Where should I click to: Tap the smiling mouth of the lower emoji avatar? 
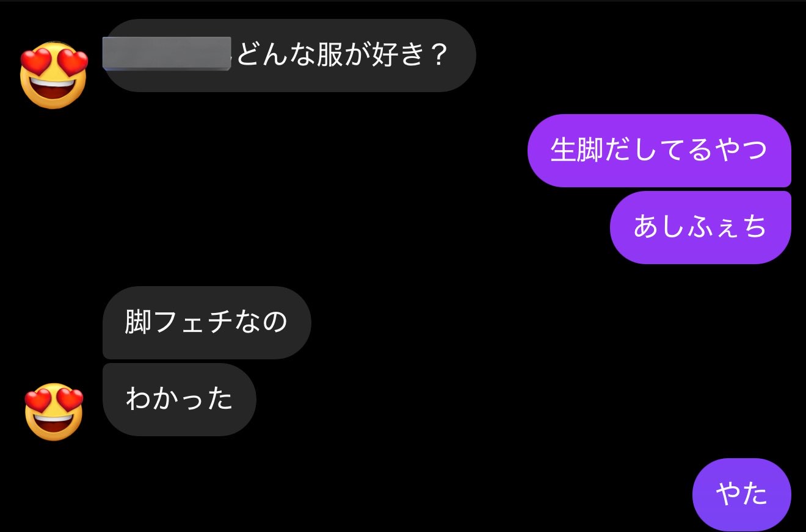54,426
